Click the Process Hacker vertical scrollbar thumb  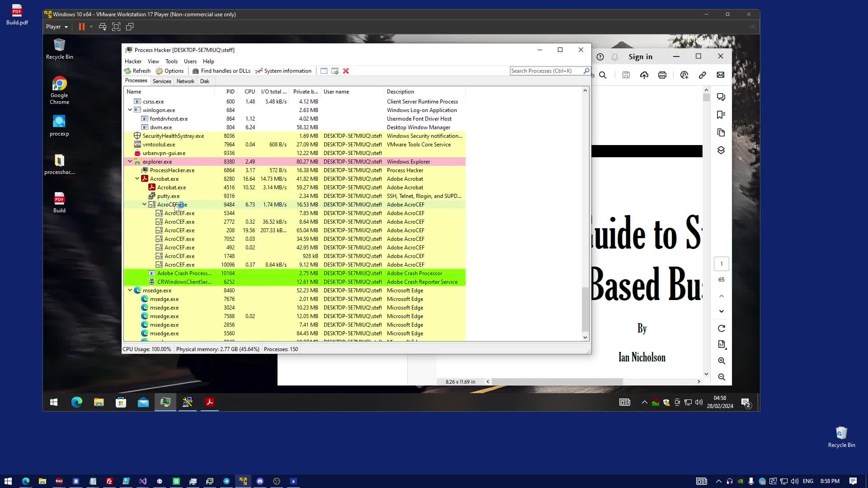click(585, 309)
